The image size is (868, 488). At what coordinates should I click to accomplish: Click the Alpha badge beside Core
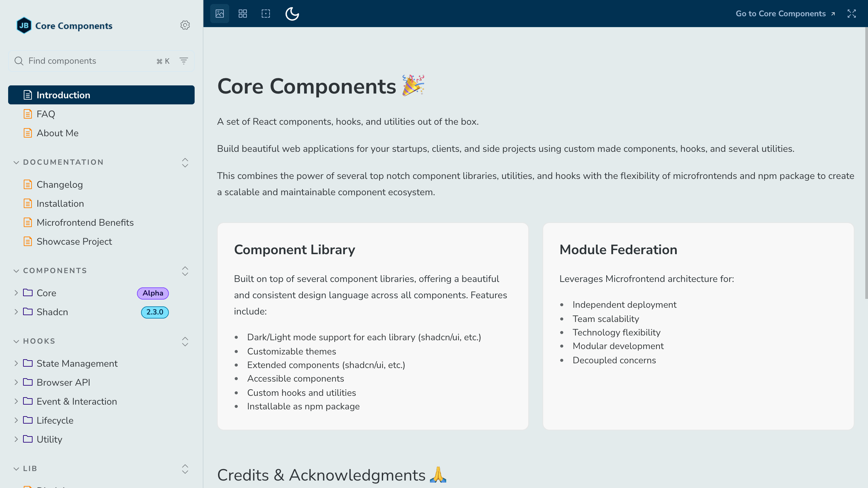pyautogui.click(x=153, y=293)
